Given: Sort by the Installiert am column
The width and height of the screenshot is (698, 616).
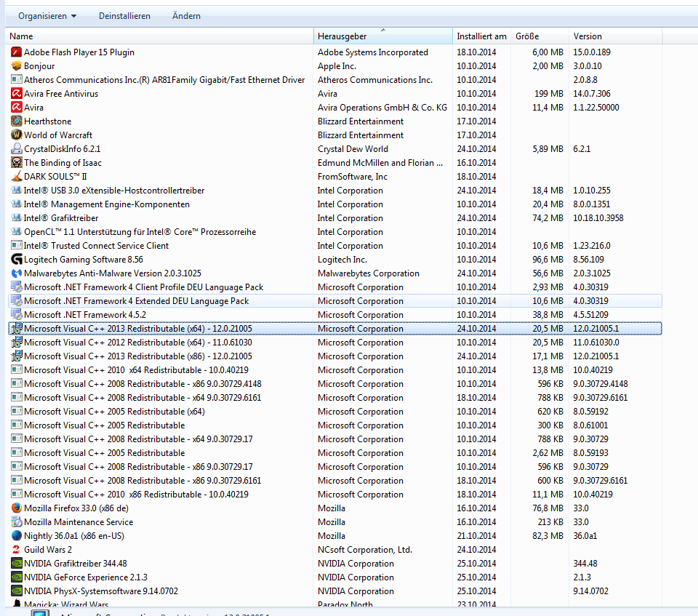Looking at the screenshot, I should (x=481, y=36).
